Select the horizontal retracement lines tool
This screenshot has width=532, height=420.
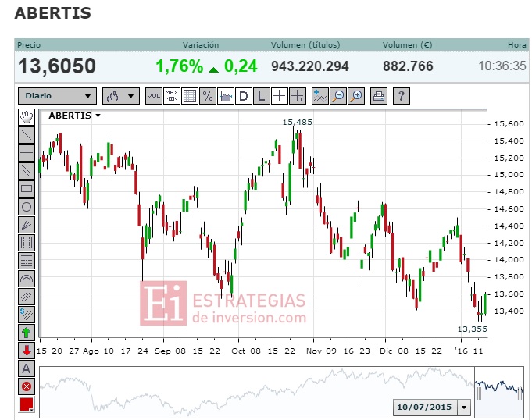[x=26, y=261]
